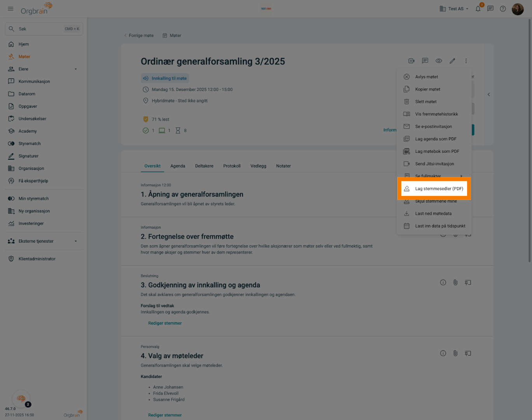532x420 pixels.
Task: Click the notifications bell icon
Action: (x=478, y=9)
